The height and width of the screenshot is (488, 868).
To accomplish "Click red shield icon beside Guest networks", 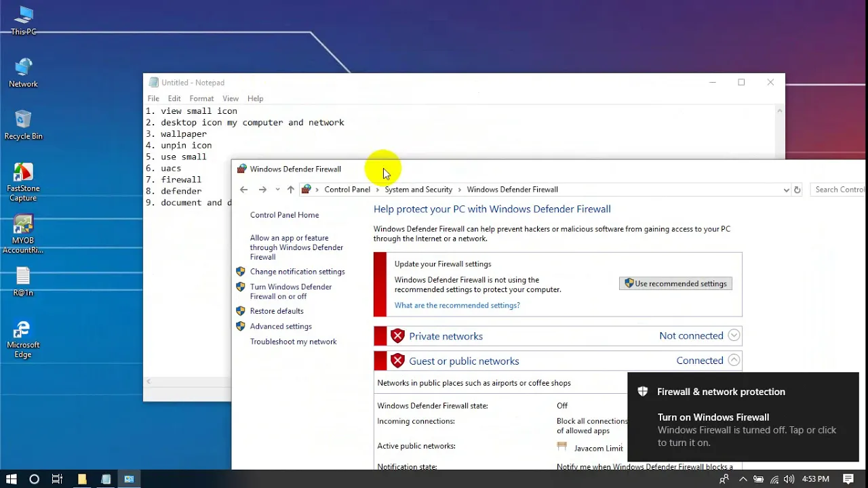I will click(x=397, y=361).
